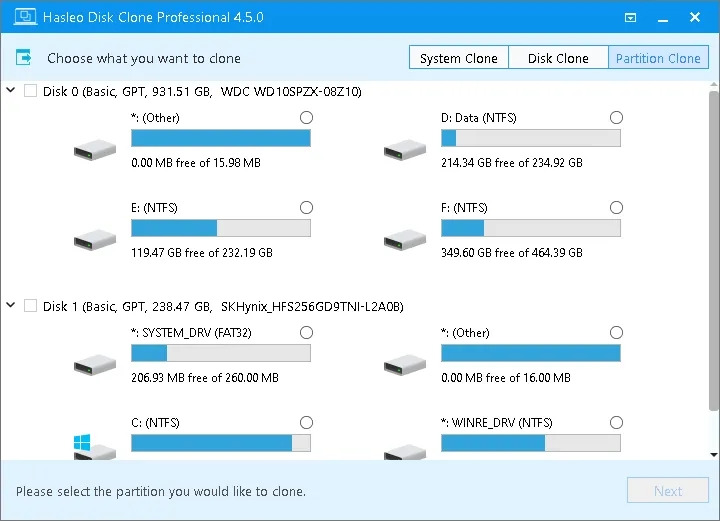Screen dimensions: 720x521
Task: Click the clone export icon beside the heading
Action: coord(23,57)
